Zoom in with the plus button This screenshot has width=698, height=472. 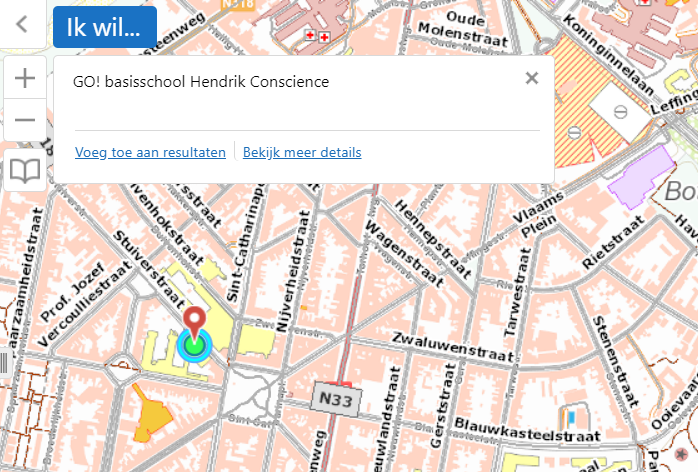coord(25,78)
